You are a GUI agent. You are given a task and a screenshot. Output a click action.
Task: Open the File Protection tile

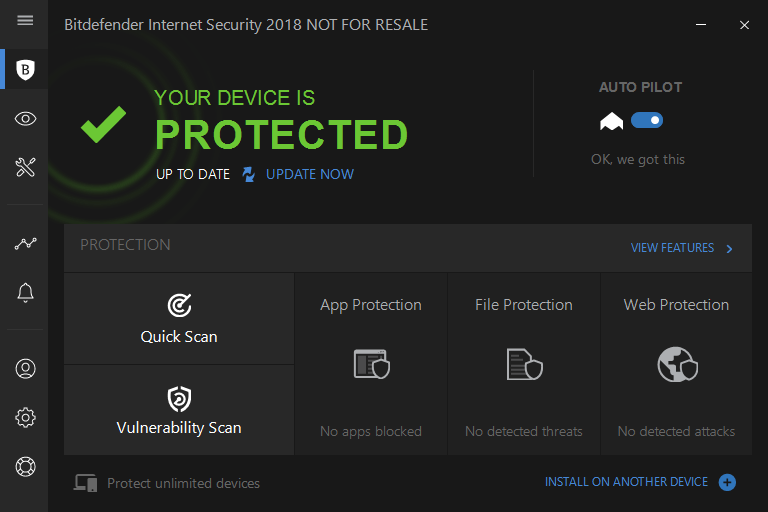point(524,364)
